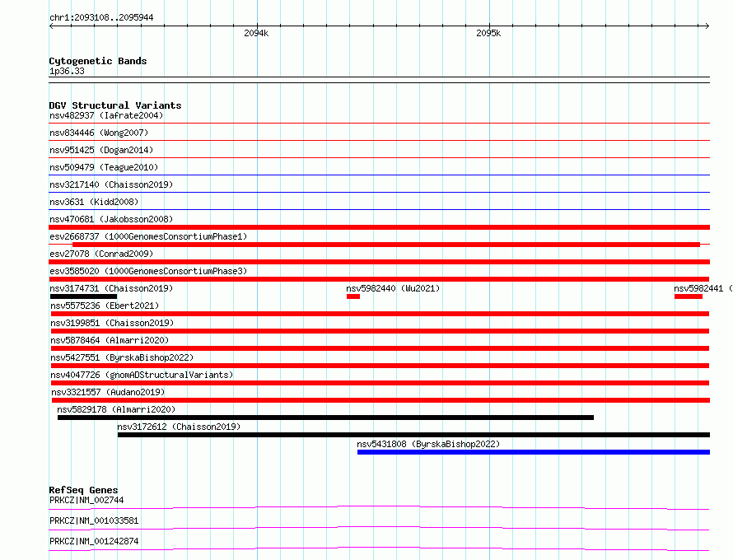Open nsv3199851 (Chaisson2019) label
The height and width of the screenshot is (560, 733).
click(x=112, y=323)
